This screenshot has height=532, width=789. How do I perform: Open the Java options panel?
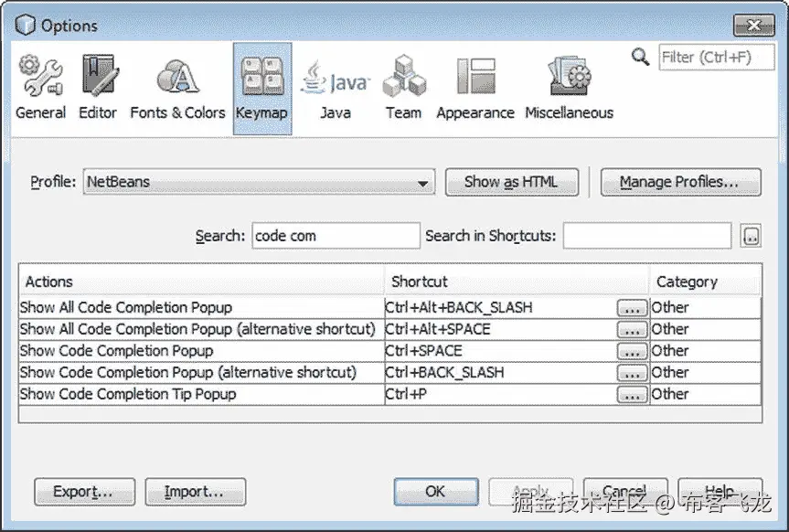point(334,82)
